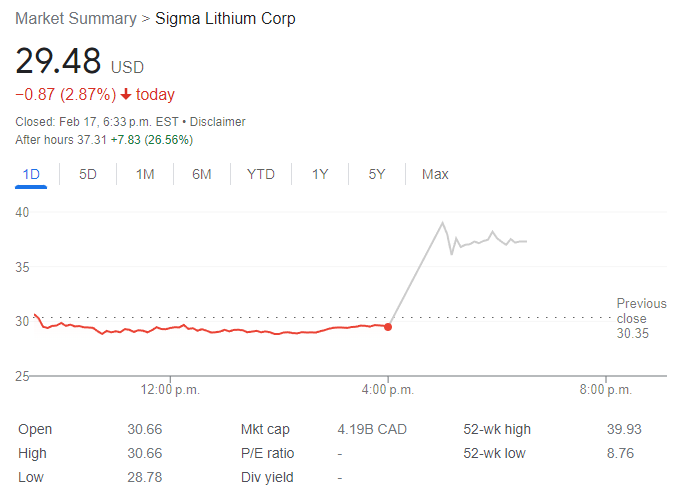The height and width of the screenshot is (491, 695).
Task: Show the 6M price chart
Action: click(x=202, y=174)
